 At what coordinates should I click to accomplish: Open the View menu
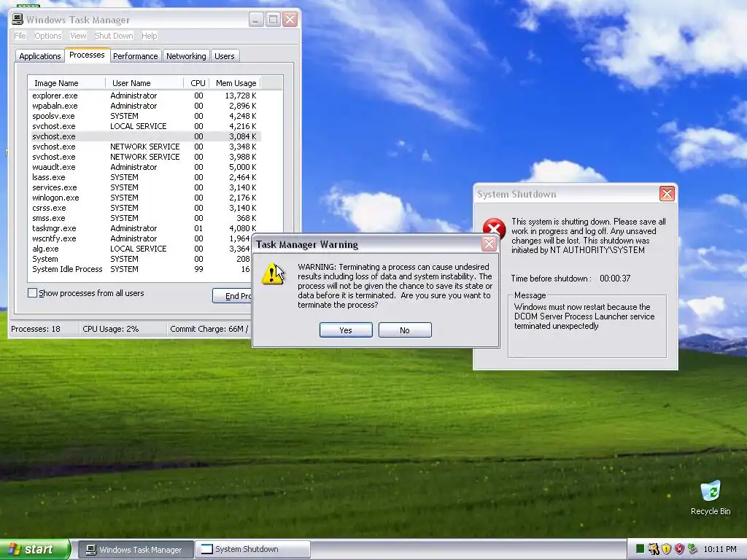(x=78, y=36)
